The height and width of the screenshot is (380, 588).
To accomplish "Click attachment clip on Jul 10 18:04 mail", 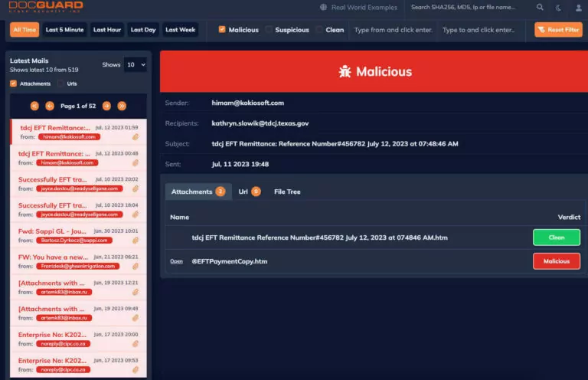I will (136, 215).
